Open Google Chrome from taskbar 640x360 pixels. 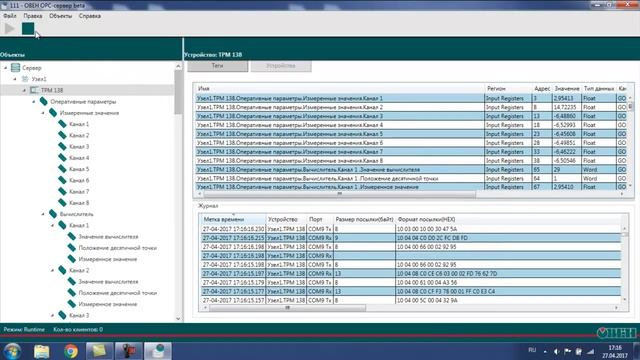[71, 351]
